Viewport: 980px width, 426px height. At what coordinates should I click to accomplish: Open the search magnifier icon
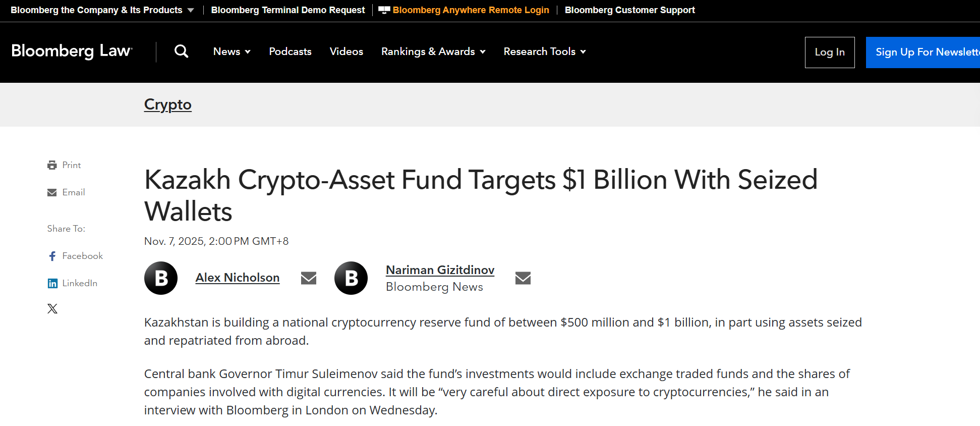tap(181, 51)
